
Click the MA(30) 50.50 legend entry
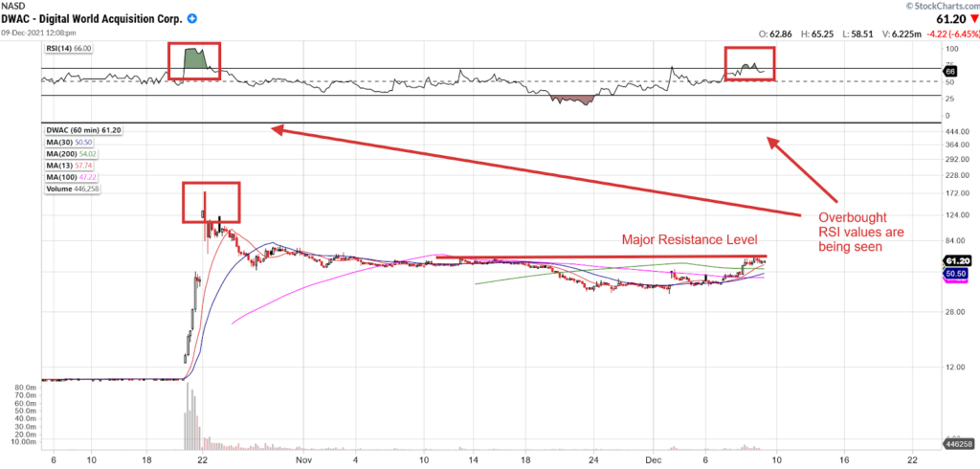pos(68,142)
